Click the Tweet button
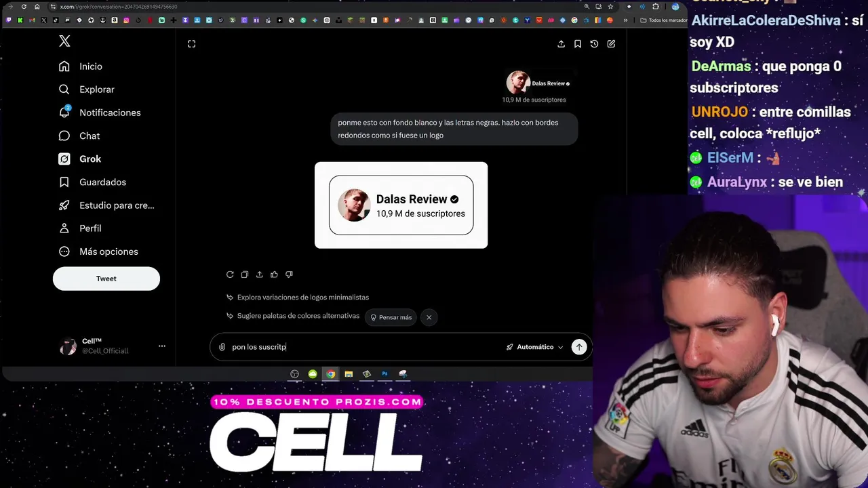The width and height of the screenshot is (868, 488). coord(106,279)
